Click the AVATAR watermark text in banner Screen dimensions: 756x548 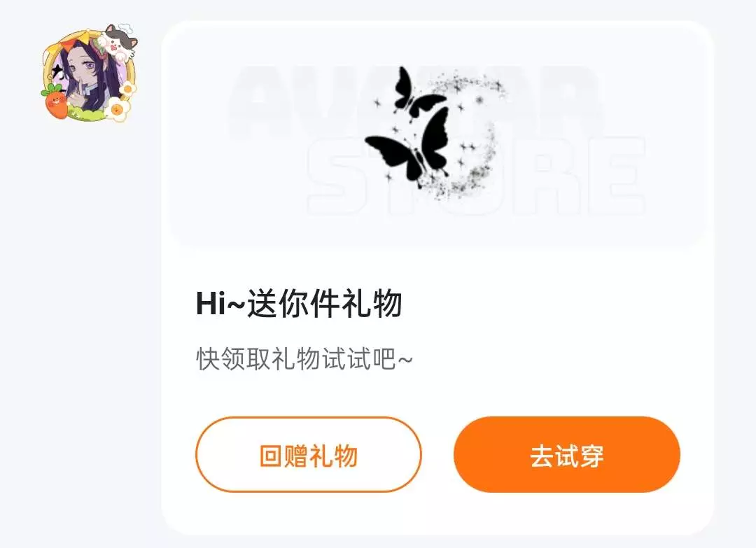(x=414, y=100)
